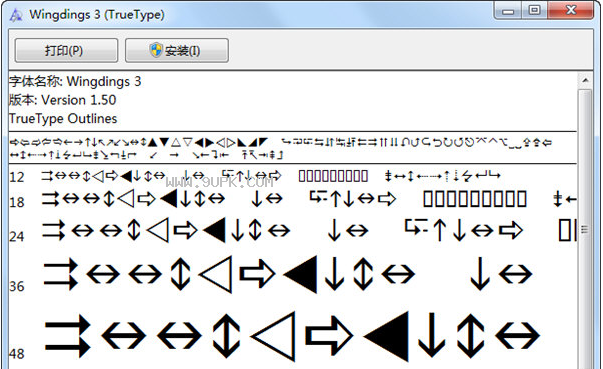Click the 安装(I) install button
Image resolution: width=603 pixels, height=369 pixels.
177,50
